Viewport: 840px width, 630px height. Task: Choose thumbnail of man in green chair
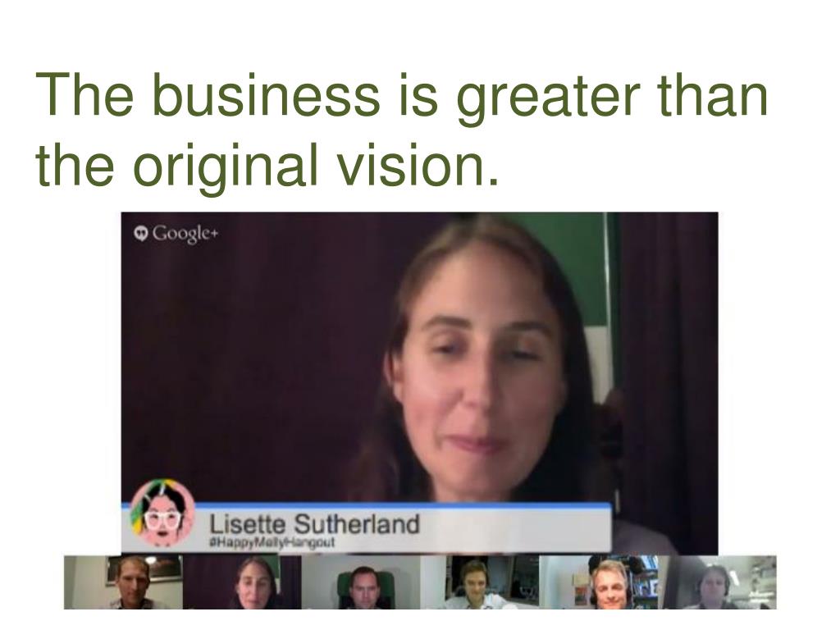click(x=361, y=582)
